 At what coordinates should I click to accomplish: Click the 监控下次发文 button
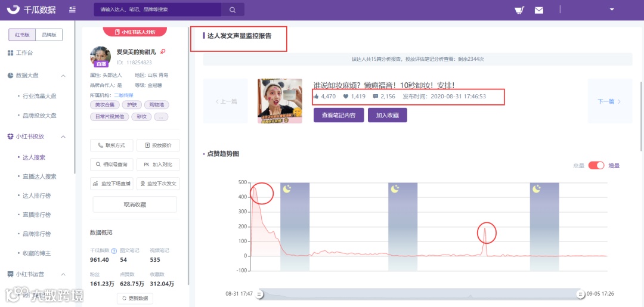click(158, 184)
